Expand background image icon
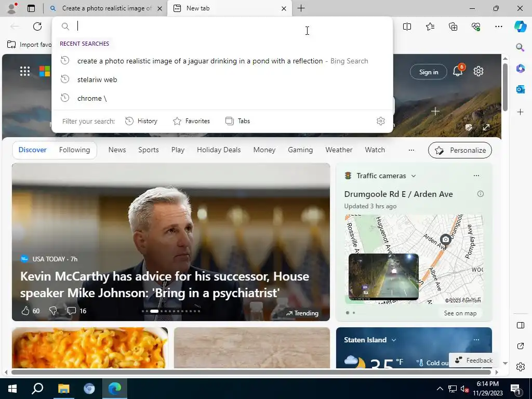The image size is (532, 399). pyautogui.click(x=486, y=127)
